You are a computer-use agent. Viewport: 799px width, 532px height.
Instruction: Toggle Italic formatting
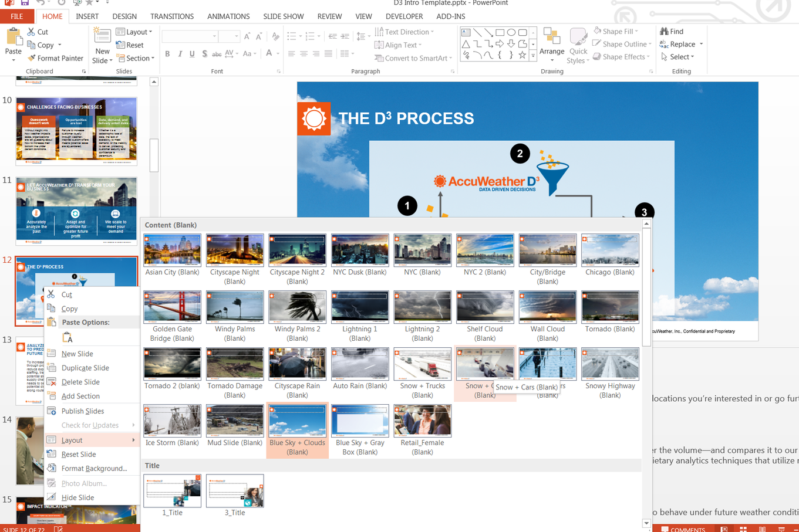[x=180, y=54]
